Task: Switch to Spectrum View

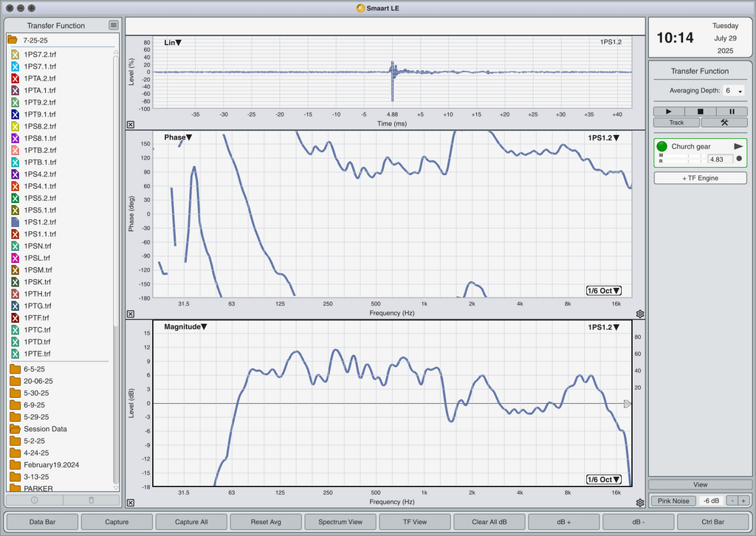Action: click(340, 522)
